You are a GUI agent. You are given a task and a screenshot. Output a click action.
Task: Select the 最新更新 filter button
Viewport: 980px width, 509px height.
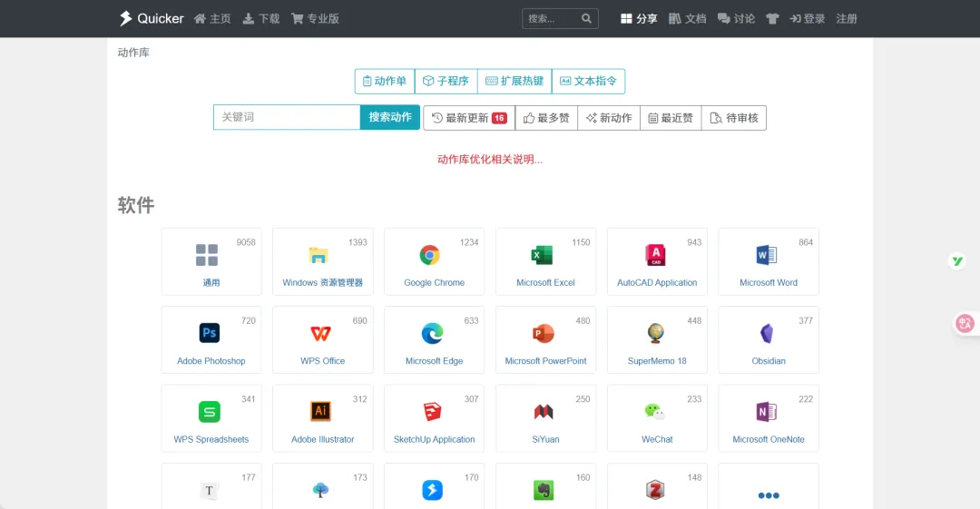pyautogui.click(x=469, y=118)
